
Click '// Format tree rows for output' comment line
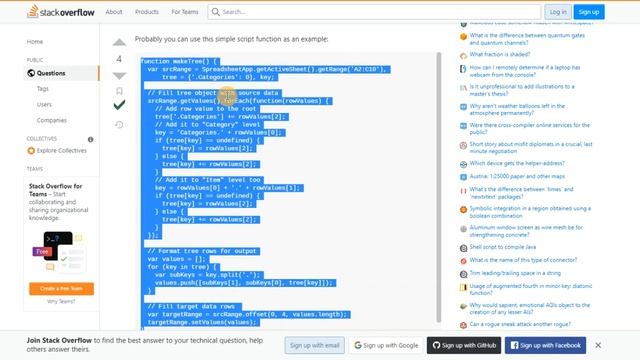click(x=202, y=251)
